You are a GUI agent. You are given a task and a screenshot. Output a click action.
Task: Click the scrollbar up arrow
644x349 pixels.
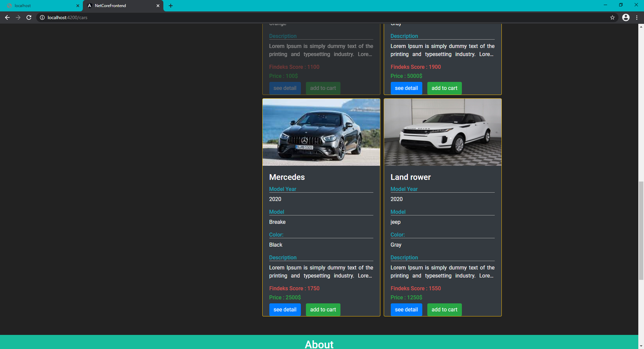[641, 27]
